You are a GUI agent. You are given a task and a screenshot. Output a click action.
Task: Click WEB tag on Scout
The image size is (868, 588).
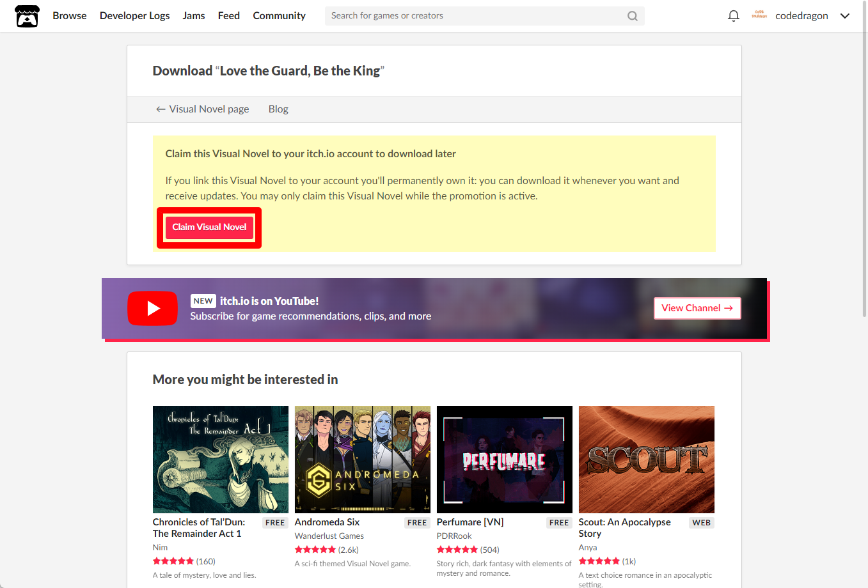tap(702, 523)
